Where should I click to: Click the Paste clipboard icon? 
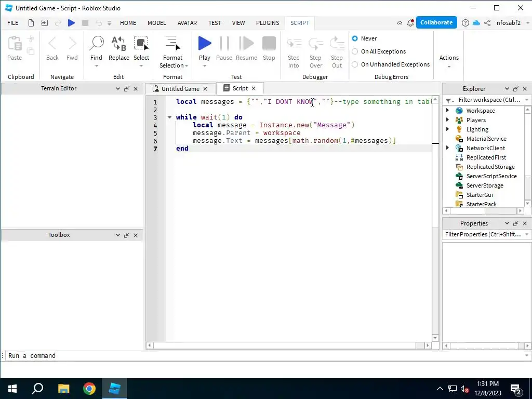point(15,44)
